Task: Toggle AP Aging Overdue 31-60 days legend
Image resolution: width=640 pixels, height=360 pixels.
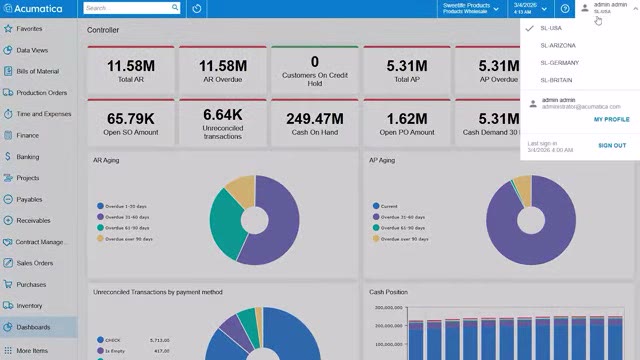Action: pyautogui.click(x=399, y=217)
